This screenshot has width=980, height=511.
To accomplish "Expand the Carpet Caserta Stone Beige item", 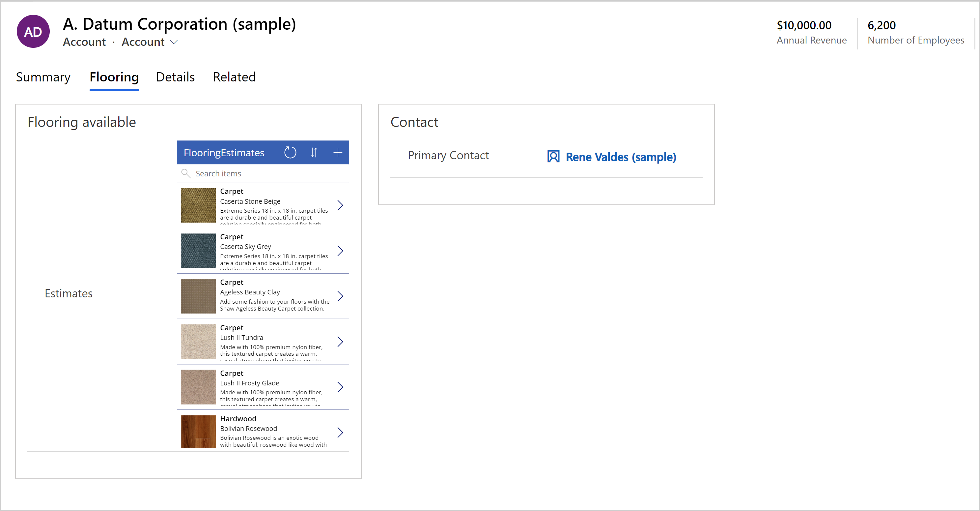I will point(342,206).
